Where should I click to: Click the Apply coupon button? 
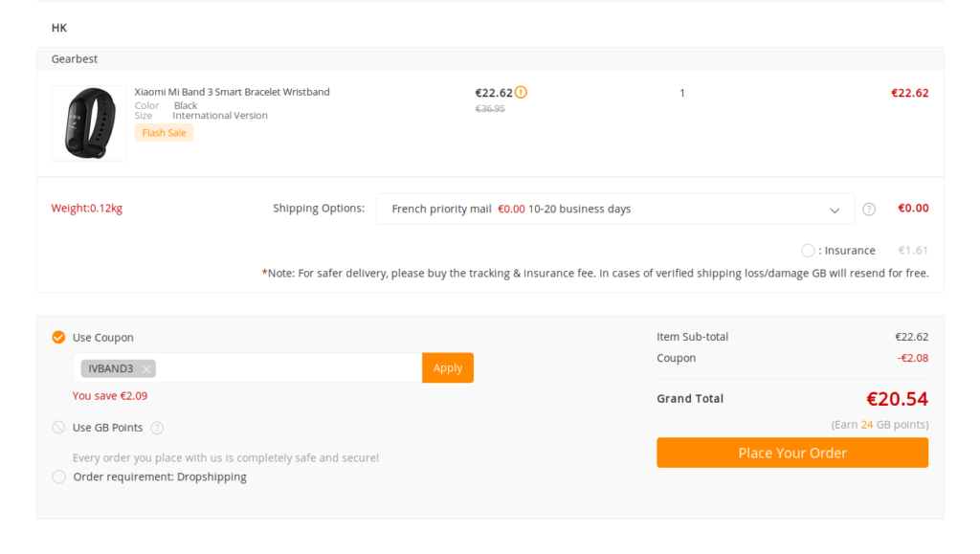(448, 367)
